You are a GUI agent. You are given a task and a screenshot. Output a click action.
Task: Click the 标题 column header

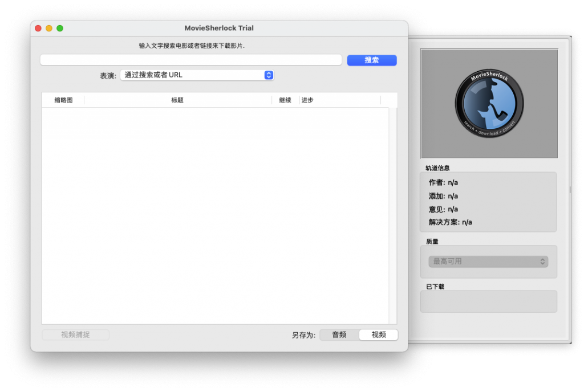point(177,100)
